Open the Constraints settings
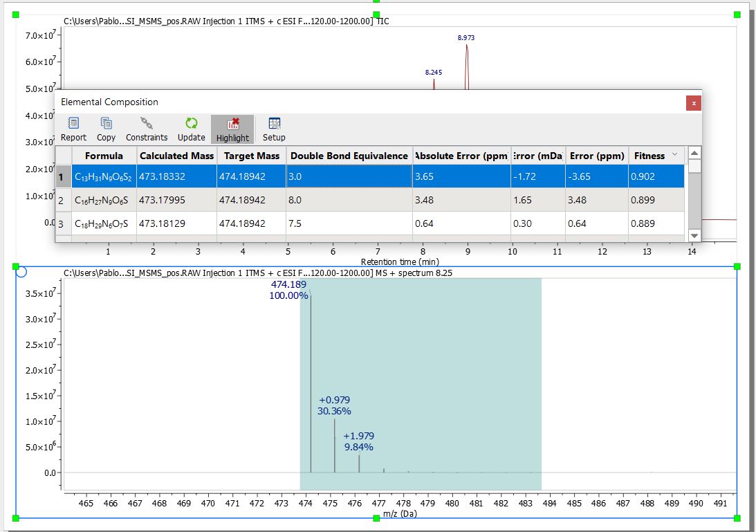 [147, 129]
